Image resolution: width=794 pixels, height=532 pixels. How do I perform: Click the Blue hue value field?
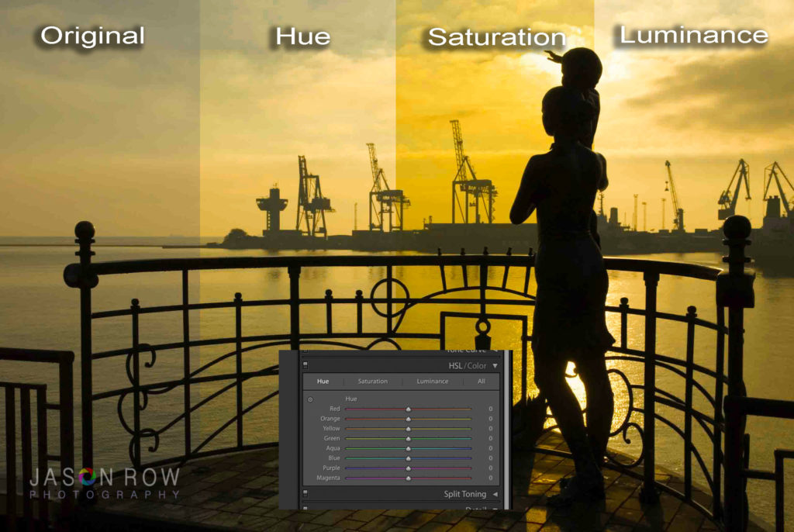pos(490,458)
